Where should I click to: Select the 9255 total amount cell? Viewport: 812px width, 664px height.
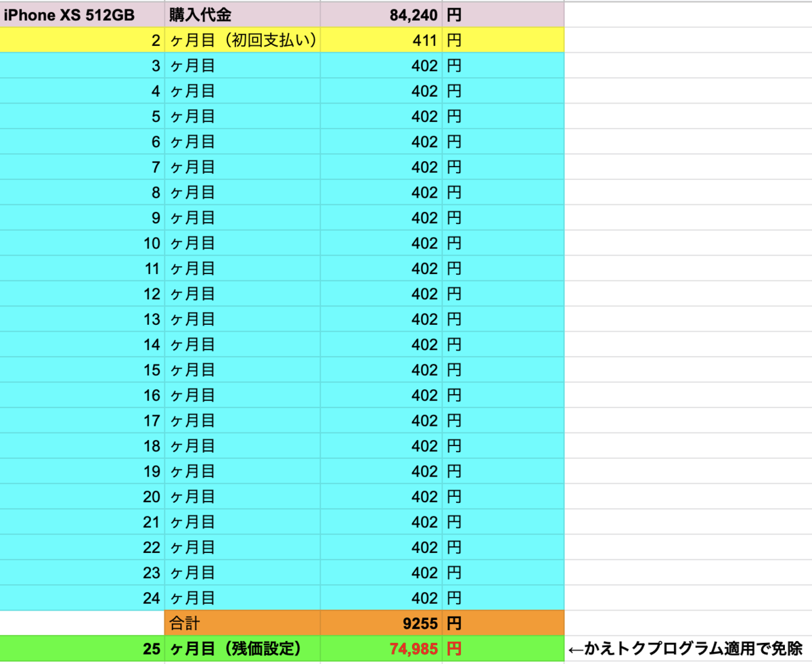click(x=382, y=623)
